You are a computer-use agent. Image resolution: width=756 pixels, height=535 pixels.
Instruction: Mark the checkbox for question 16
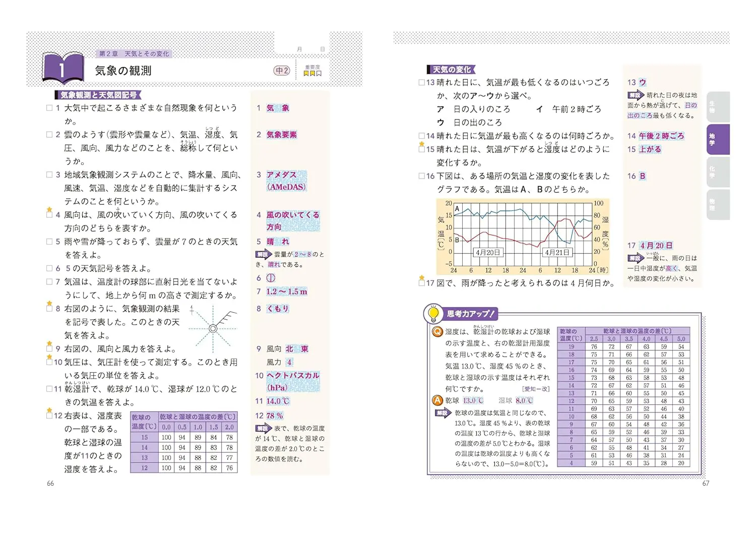click(x=422, y=176)
